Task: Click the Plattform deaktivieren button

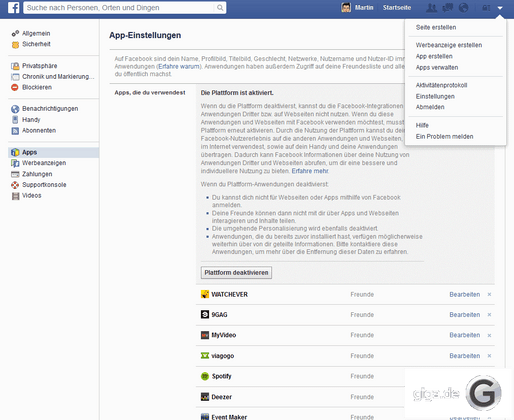Action: click(236, 272)
